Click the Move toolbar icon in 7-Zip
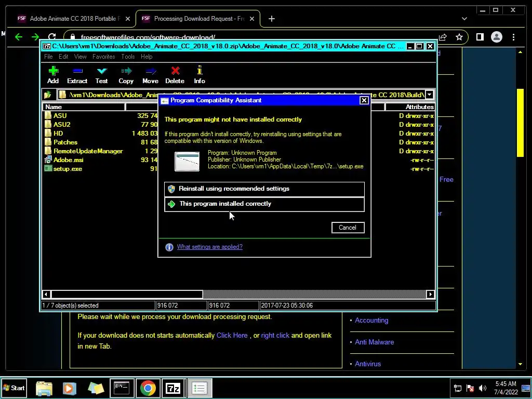 coord(150,75)
